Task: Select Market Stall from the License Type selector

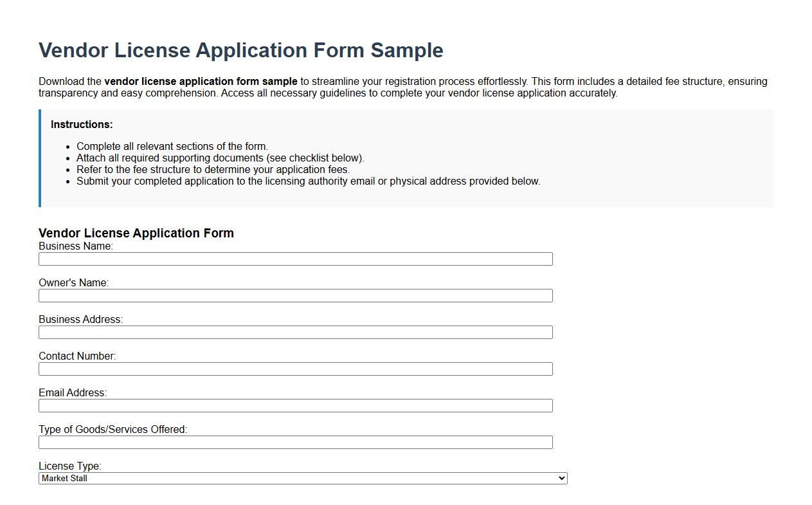Action: point(302,478)
